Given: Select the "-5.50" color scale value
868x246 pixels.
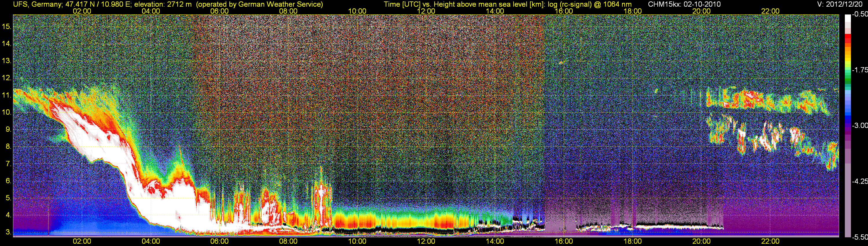Looking at the screenshot, I should point(860,237).
